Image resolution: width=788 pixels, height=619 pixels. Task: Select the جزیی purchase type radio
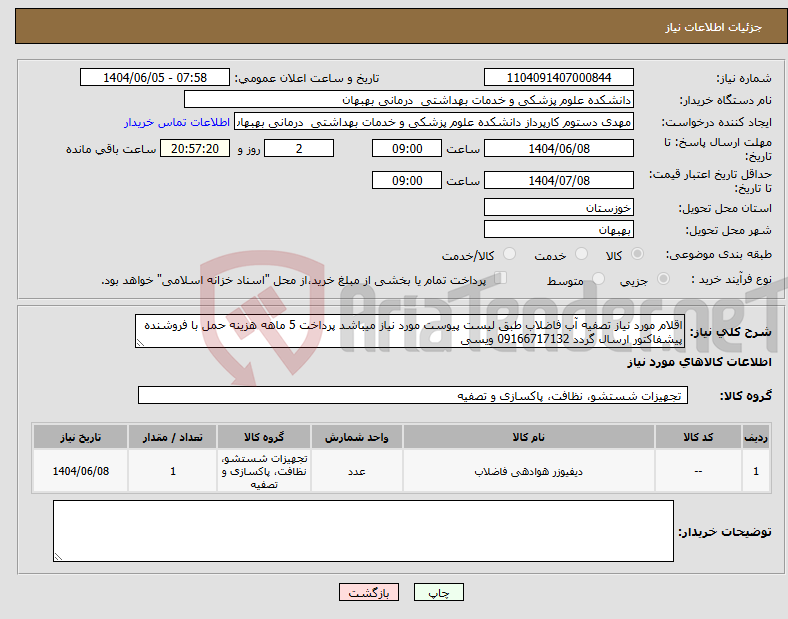pyautogui.click(x=663, y=278)
